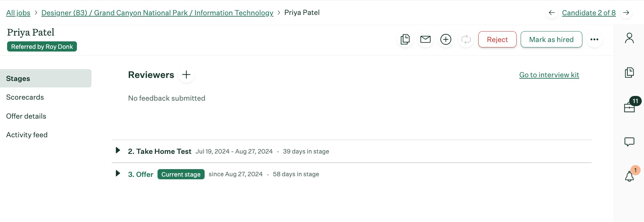The width and height of the screenshot is (644, 222).
Task: Select the Scorecards tab
Action: (25, 97)
